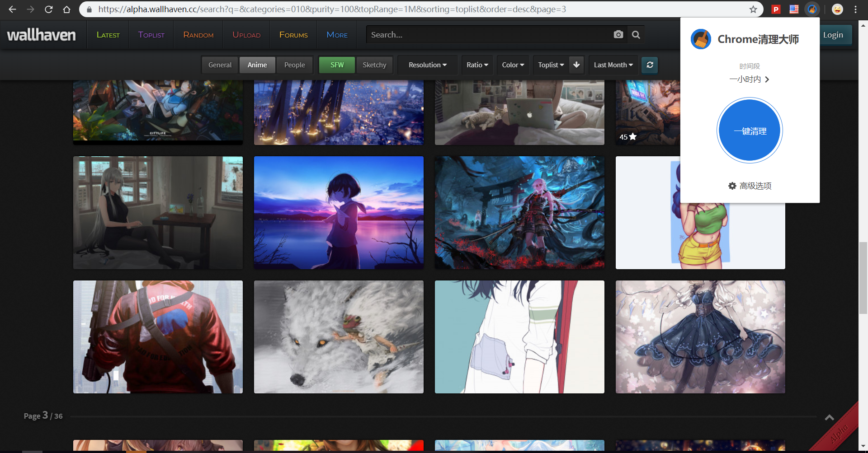This screenshot has width=868, height=453.
Task: Open the Upload tab
Action: pyautogui.click(x=246, y=35)
